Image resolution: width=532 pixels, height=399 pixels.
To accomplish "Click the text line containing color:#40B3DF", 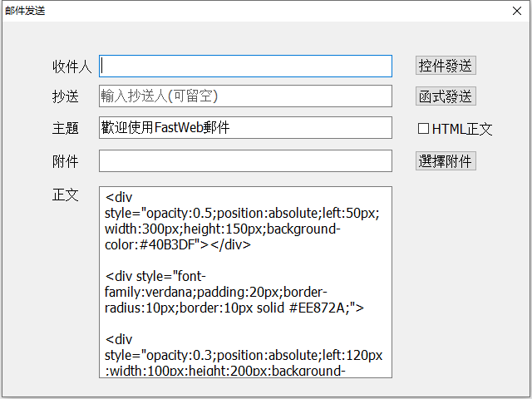I will tap(178, 244).
